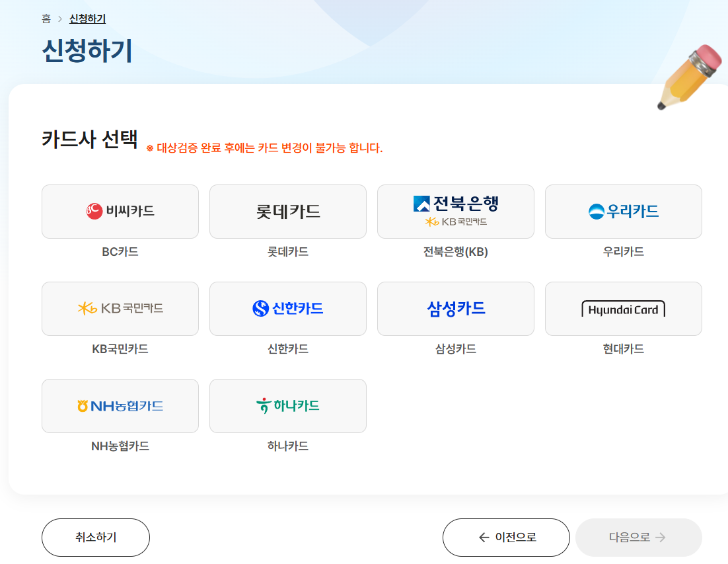
Task: Click the 현대카드 caption
Action: 624,349
